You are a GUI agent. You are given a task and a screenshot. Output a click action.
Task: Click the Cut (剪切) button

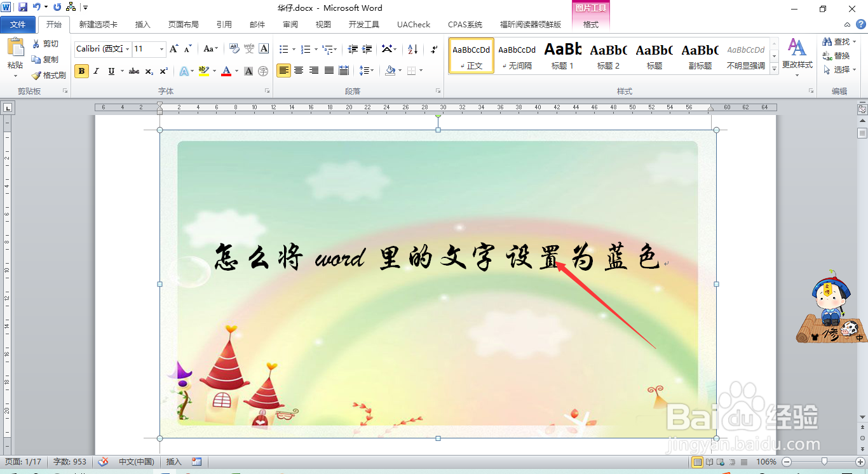(45, 44)
